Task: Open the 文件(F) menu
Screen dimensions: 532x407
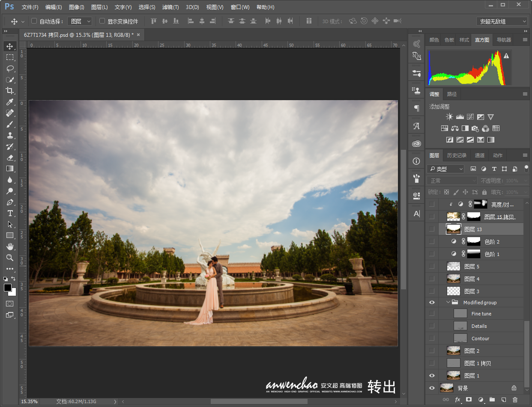Action: pos(30,7)
